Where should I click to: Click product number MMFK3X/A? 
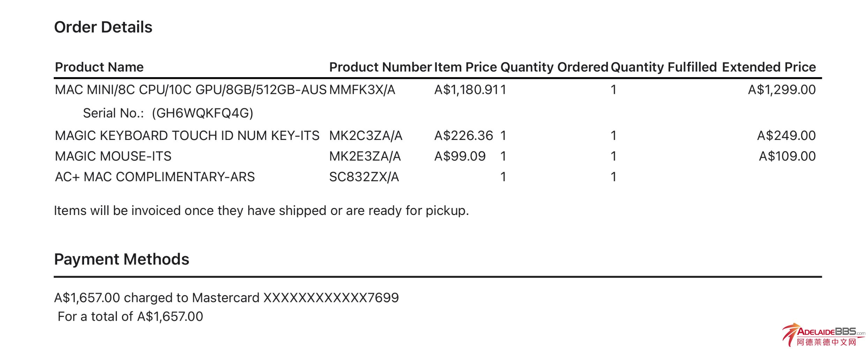(x=362, y=90)
